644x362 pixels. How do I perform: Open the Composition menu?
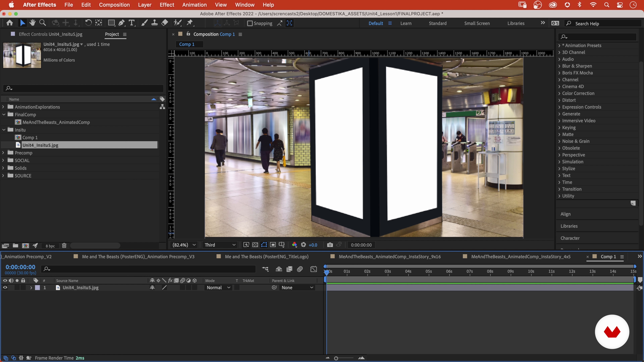pyautogui.click(x=114, y=5)
